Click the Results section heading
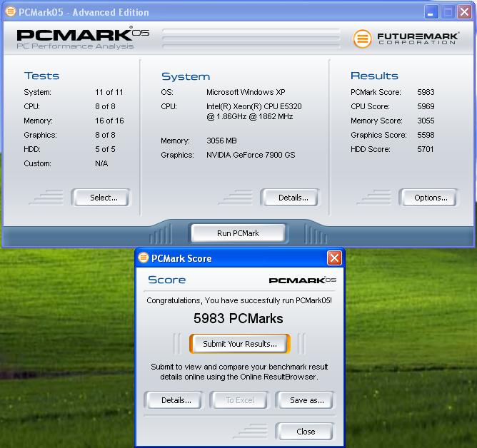 [374, 76]
